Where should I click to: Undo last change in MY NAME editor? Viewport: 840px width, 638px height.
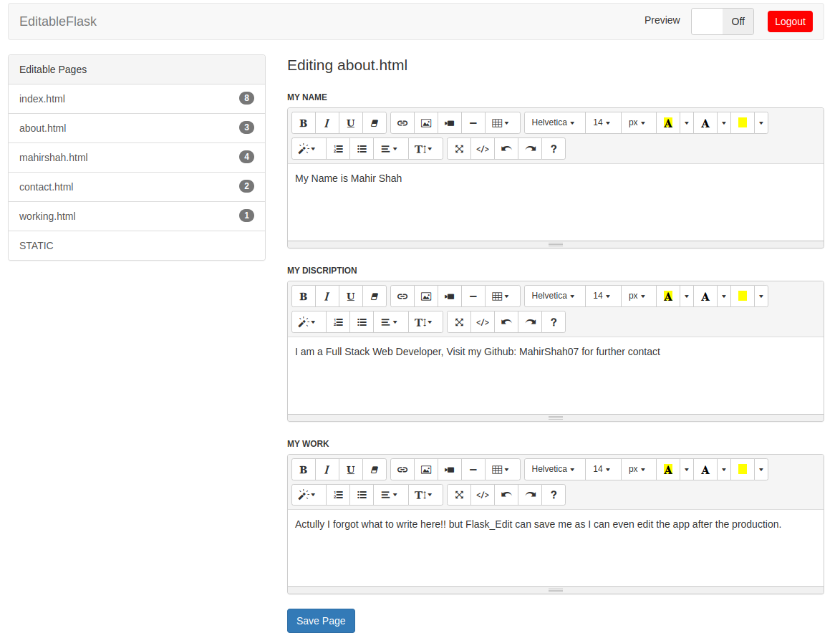506,149
